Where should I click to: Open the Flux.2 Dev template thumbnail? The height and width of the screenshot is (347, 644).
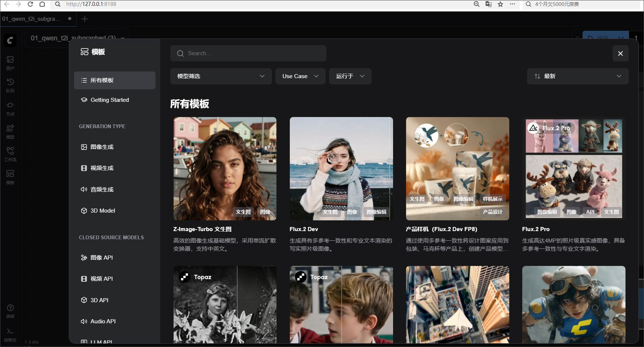(x=341, y=169)
